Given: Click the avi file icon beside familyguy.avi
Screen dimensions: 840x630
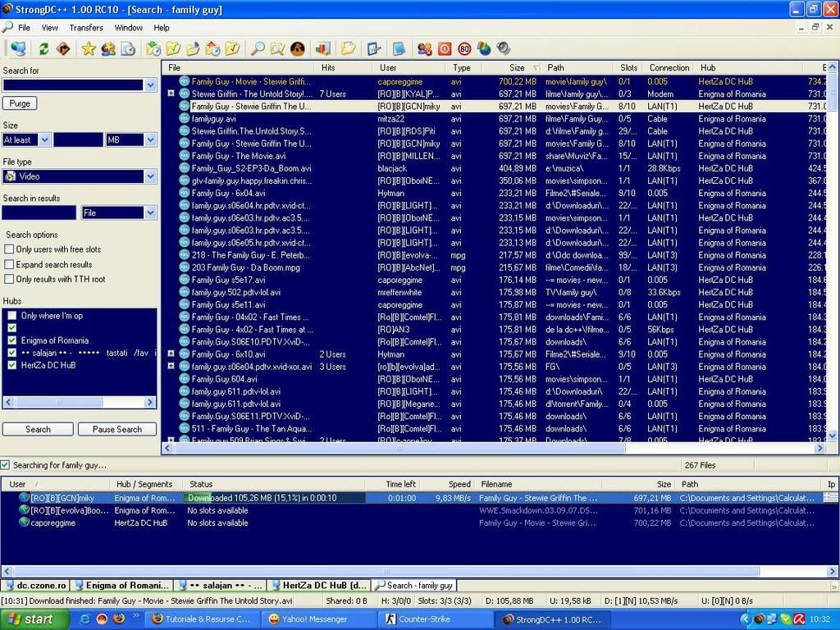Looking at the screenshot, I should point(185,118).
